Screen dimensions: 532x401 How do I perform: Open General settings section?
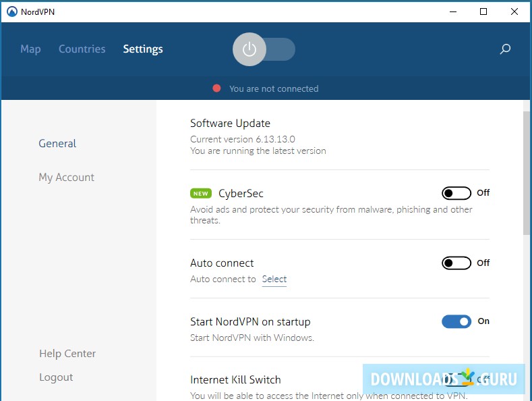click(x=57, y=143)
